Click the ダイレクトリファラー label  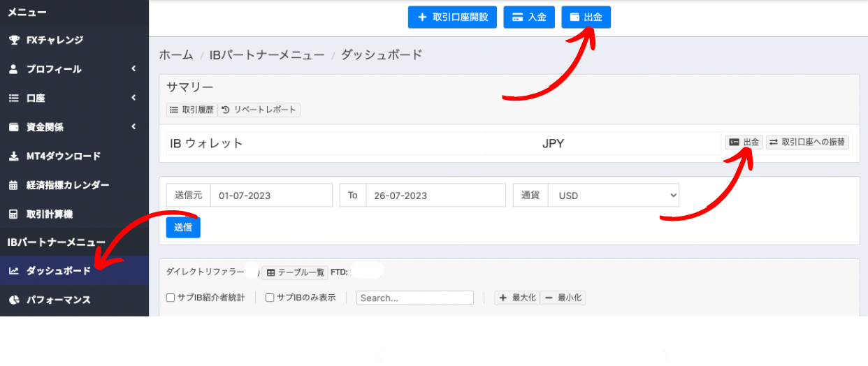click(x=205, y=271)
